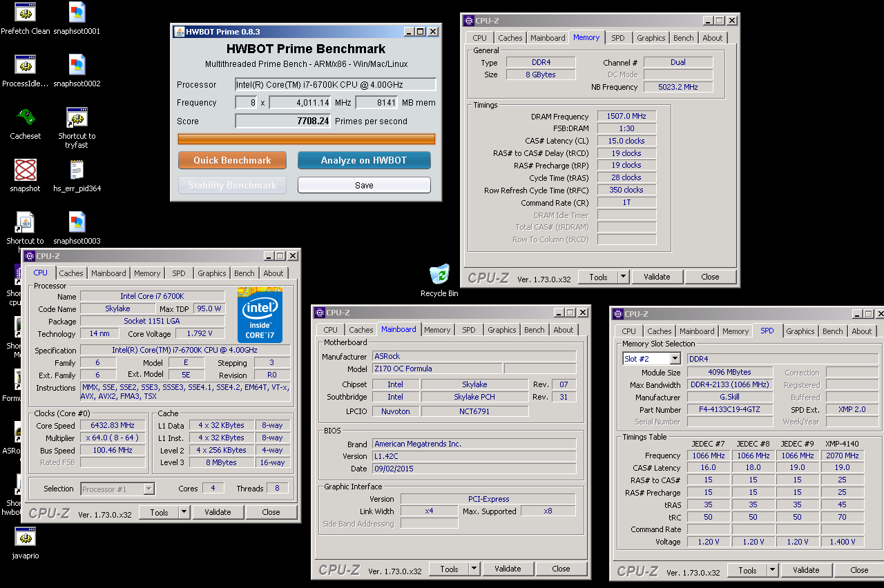This screenshot has width=884, height=588.
Task: Click the orange HWBOT benchmark progress bar
Action: (x=307, y=139)
